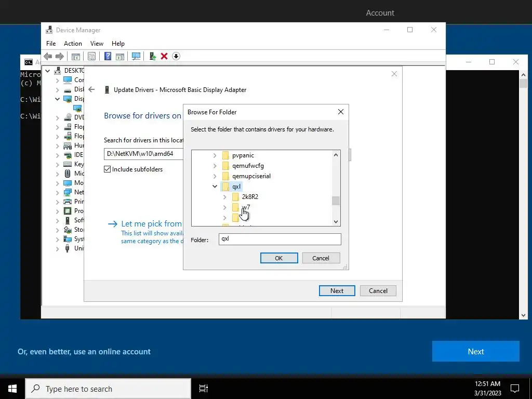
Task: Click the folder tree scrollbar thumb
Action: coord(336,201)
